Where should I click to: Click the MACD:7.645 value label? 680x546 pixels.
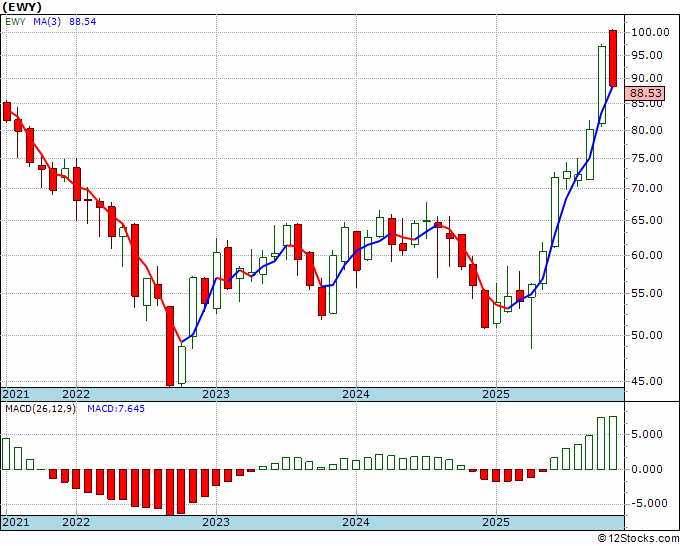pyautogui.click(x=116, y=409)
